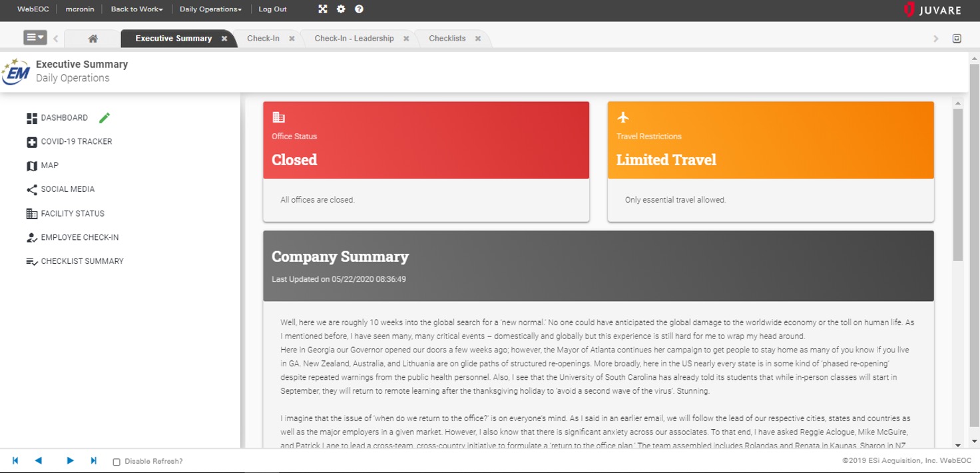Screen dimensions: 980x473
Task: Open the Daily Operations dropdown menu
Action: tap(210, 9)
